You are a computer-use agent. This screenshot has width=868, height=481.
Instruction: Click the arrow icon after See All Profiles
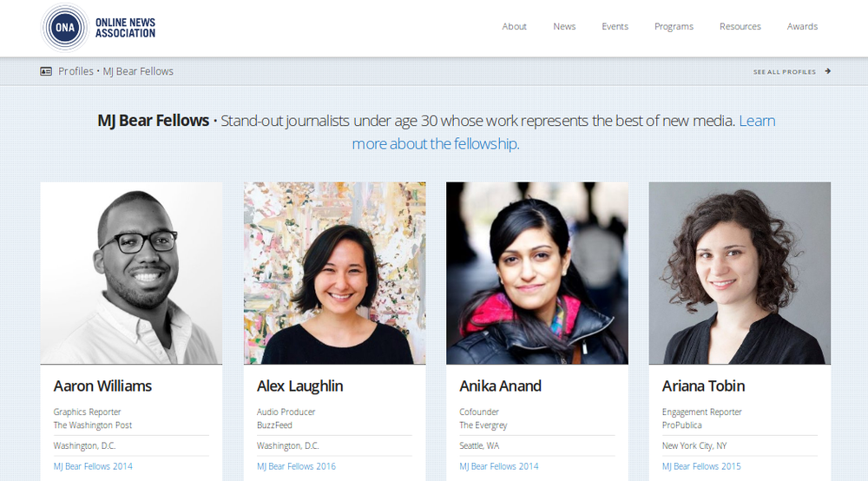[827, 71]
